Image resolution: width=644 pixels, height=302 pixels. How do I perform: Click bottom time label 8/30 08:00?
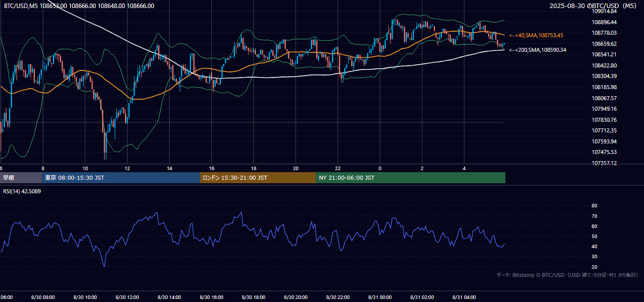43,297
